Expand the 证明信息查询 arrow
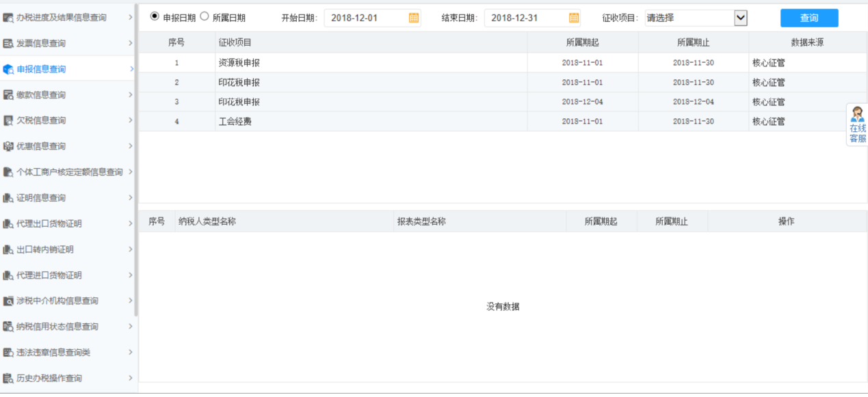The width and height of the screenshot is (868, 397). click(x=131, y=197)
